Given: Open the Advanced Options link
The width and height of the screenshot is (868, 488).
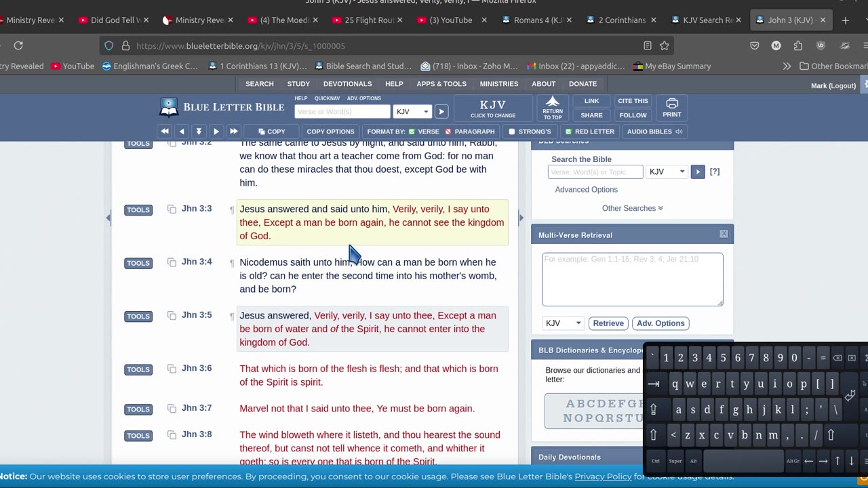Looking at the screenshot, I should 586,190.
